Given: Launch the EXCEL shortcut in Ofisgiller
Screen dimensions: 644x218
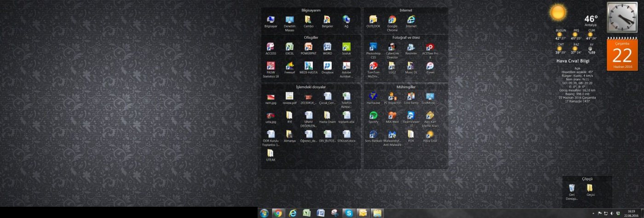Looking at the screenshot, I should tap(289, 47).
